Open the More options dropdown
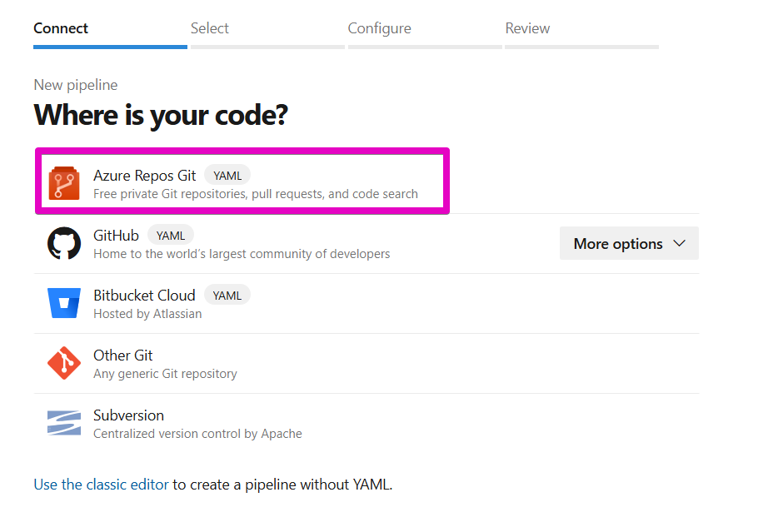The height and width of the screenshot is (532, 768). click(629, 243)
